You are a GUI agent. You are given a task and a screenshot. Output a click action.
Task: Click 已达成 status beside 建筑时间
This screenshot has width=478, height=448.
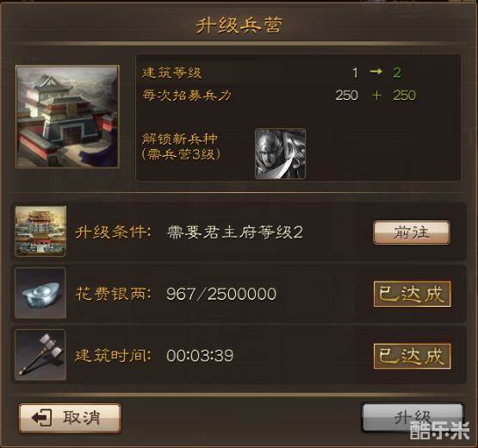click(413, 356)
